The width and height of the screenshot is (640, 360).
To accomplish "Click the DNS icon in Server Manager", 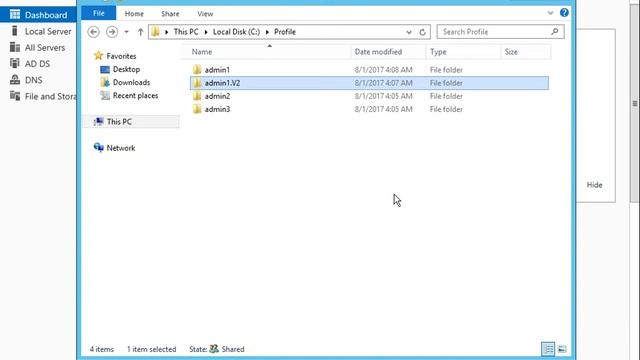I will click(x=15, y=80).
